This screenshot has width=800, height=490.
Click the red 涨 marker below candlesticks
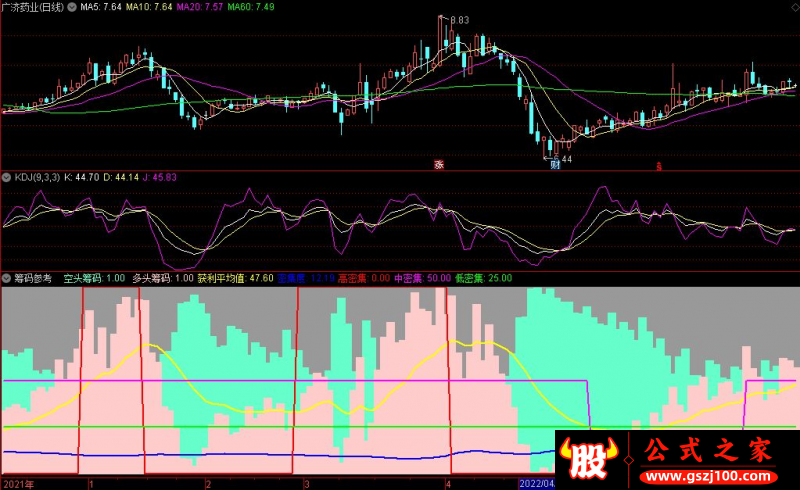pyautogui.click(x=439, y=164)
